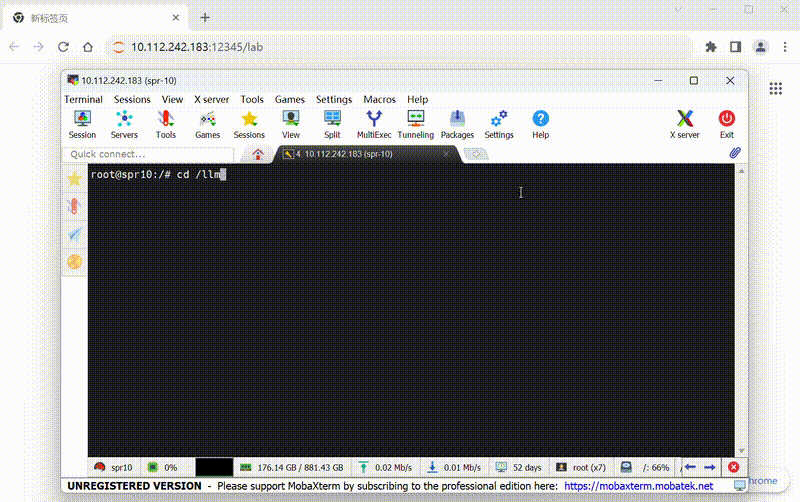Click the status bar right arrow
Image resolution: width=800 pixels, height=502 pixels.
tap(710, 467)
